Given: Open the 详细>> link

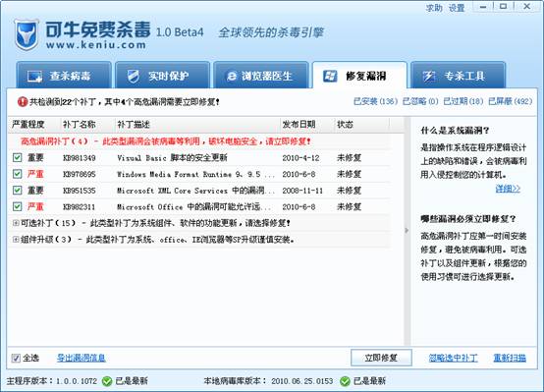Looking at the screenshot, I should click(x=508, y=189).
